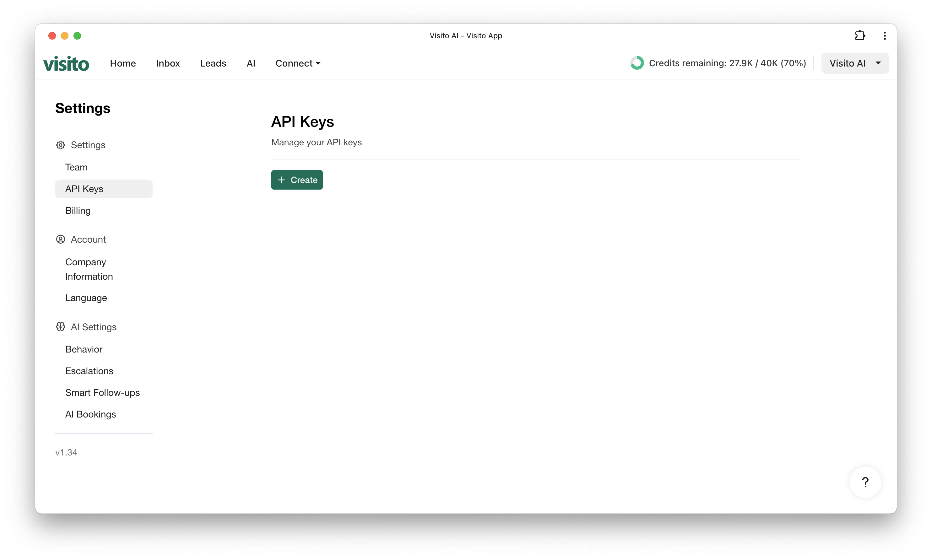Go to the Leads section

(213, 63)
